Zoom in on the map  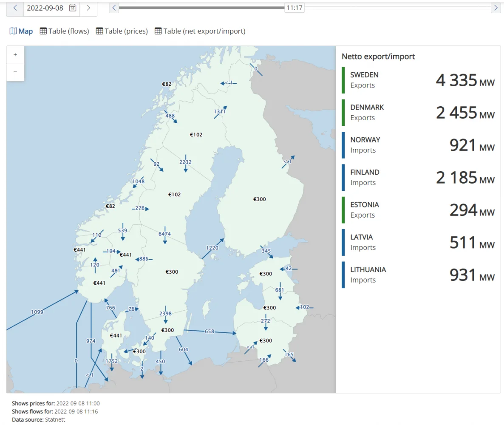coord(15,55)
